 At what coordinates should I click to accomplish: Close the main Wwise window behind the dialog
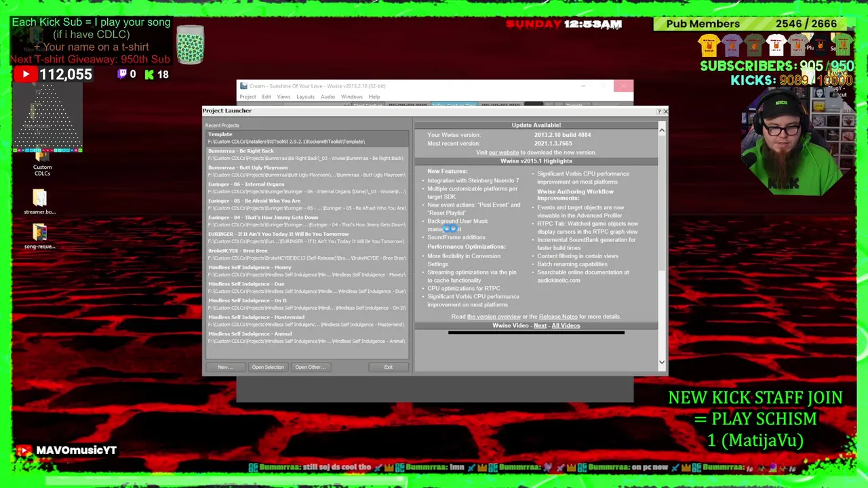click(x=623, y=86)
